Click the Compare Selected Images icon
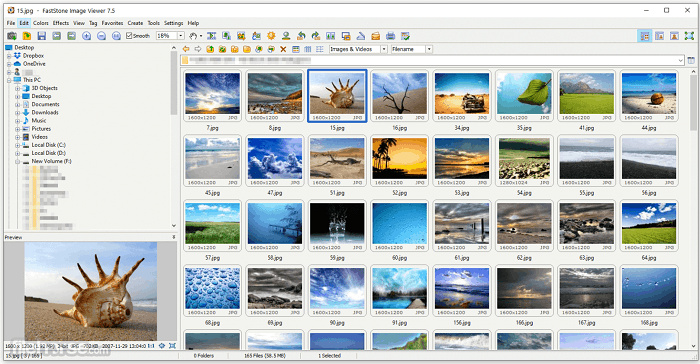This screenshot has height=364, width=700. pos(330,36)
